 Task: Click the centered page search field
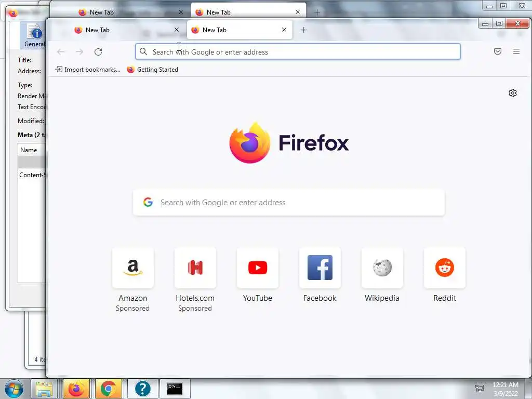[x=289, y=202]
